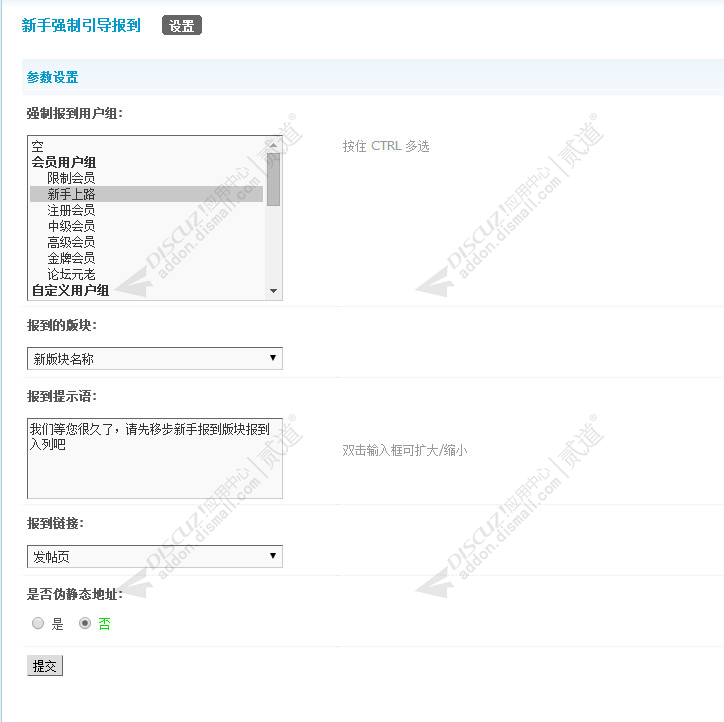Select 空 in the user group list
The width and height of the screenshot is (724, 722).
[x=146, y=146]
